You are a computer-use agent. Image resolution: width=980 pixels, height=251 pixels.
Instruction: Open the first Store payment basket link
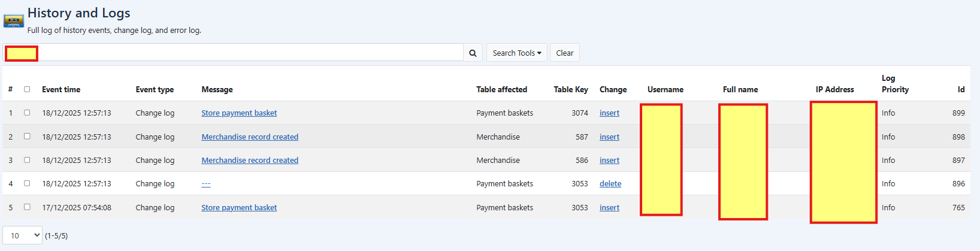coord(239,113)
